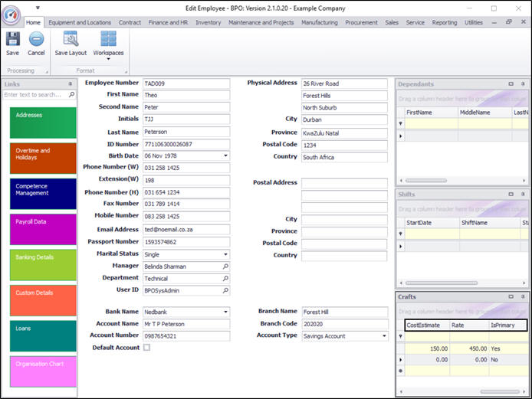Click the Links panel search magnifier
This screenshot has width=532, height=399.
coord(71,95)
